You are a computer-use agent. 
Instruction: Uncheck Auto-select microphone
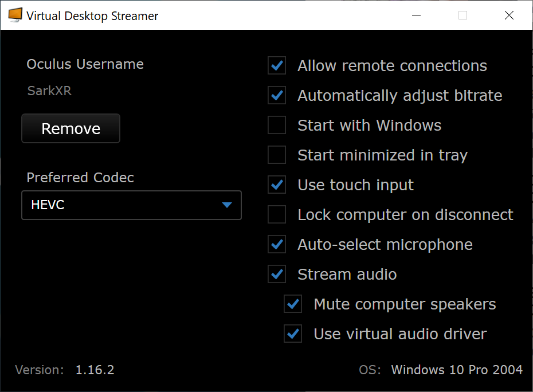pos(277,244)
